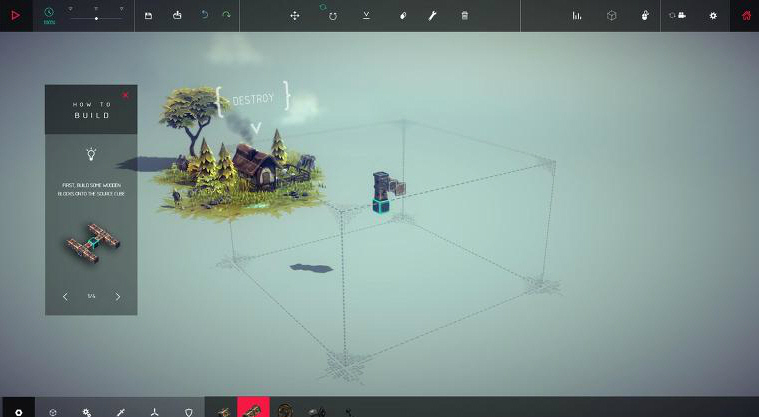Return to the home level menu
This screenshot has height=417, width=759.
click(x=746, y=16)
